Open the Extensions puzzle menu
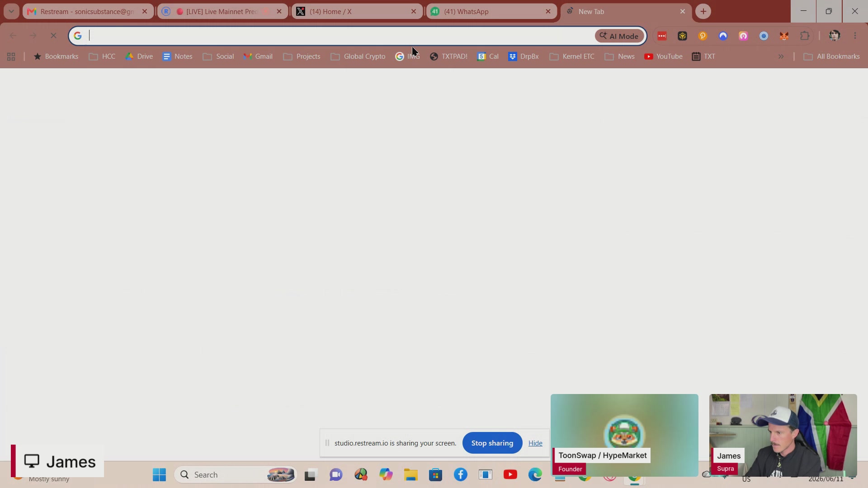The height and width of the screenshot is (488, 868). coord(805,36)
